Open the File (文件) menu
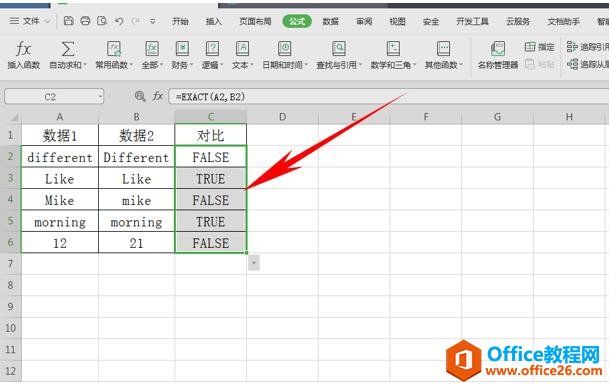609x388 pixels. click(x=30, y=21)
